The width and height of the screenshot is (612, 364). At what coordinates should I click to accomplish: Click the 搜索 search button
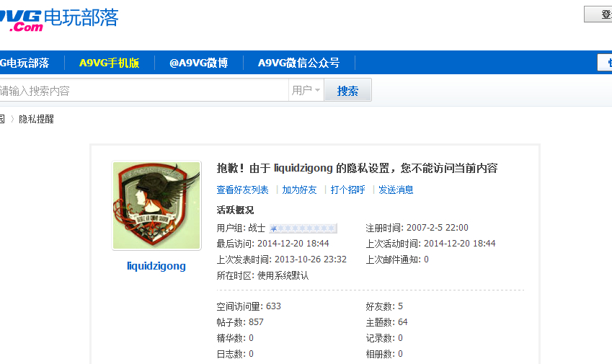(x=347, y=91)
